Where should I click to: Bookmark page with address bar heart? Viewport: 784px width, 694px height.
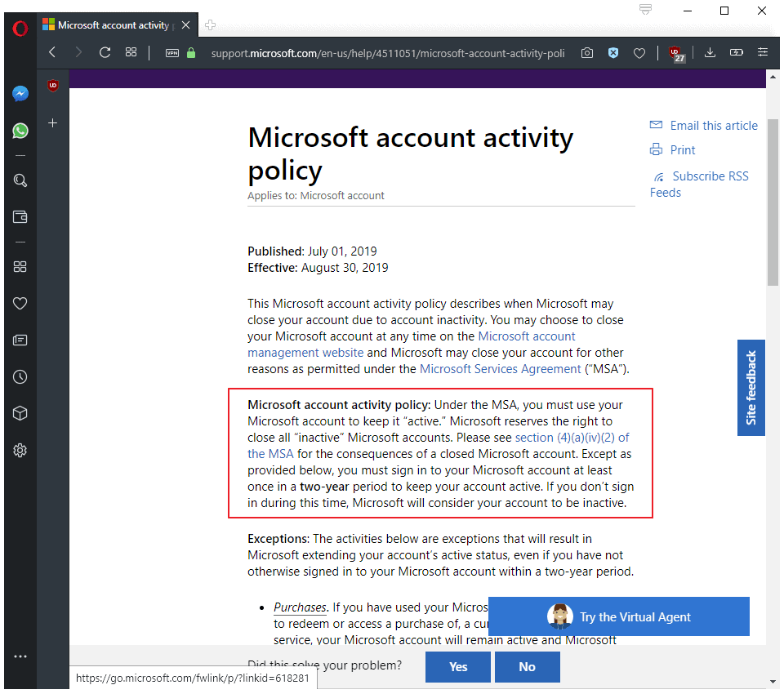[639, 53]
